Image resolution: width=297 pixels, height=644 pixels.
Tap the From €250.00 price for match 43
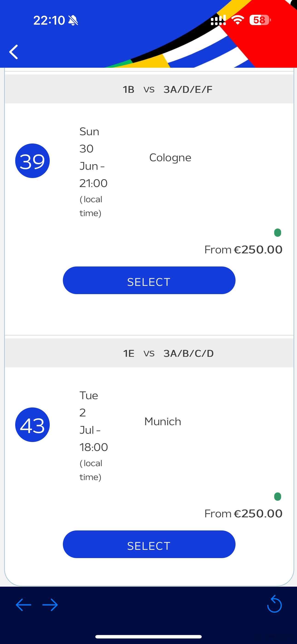[243, 513]
